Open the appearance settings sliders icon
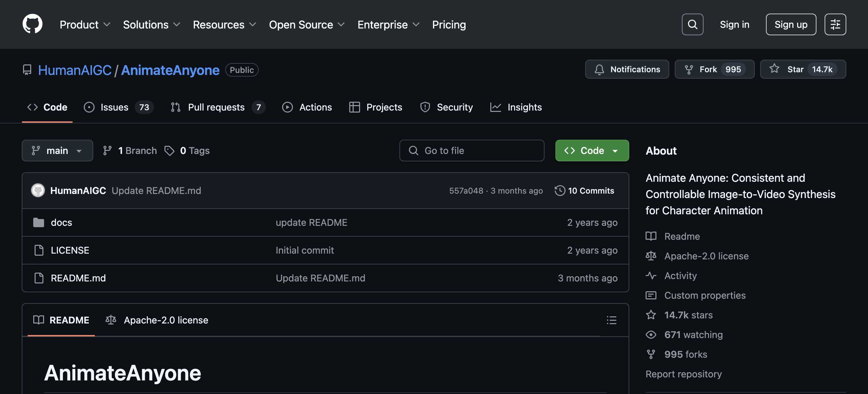Image resolution: width=868 pixels, height=394 pixels. pyautogui.click(x=835, y=24)
